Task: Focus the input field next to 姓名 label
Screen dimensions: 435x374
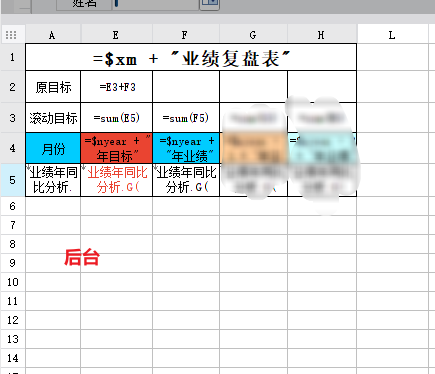Action: click(155, 4)
